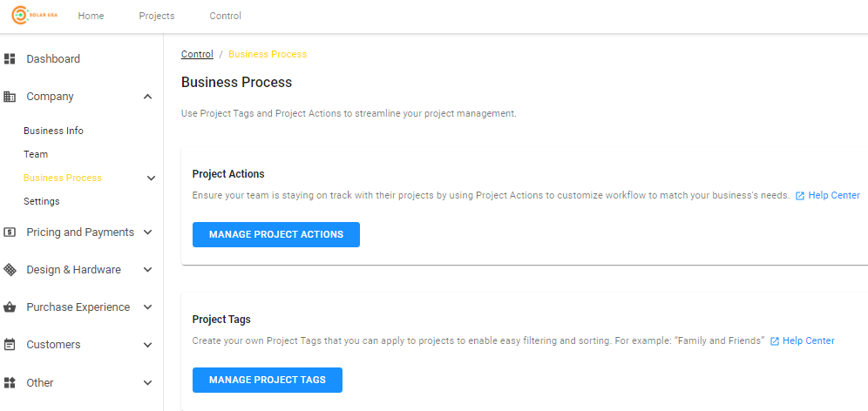
Task: Click the Dashboard grid icon in sidebar
Action: [x=10, y=58]
